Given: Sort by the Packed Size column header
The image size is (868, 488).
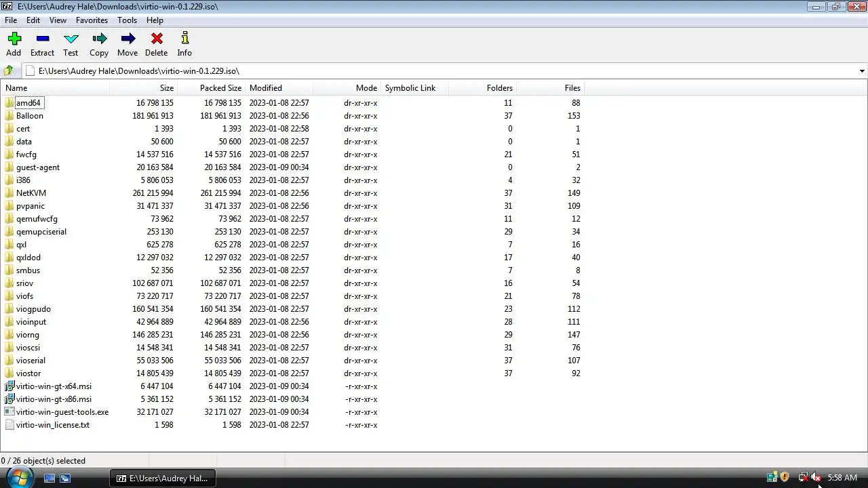Looking at the screenshot, I should tap(211, 88).
